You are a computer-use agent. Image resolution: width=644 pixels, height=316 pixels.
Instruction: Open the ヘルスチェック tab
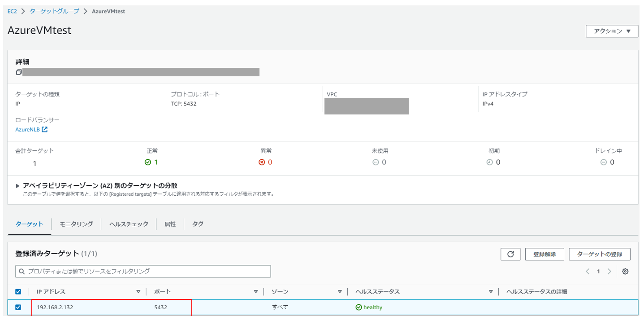(x=129, y=224)
